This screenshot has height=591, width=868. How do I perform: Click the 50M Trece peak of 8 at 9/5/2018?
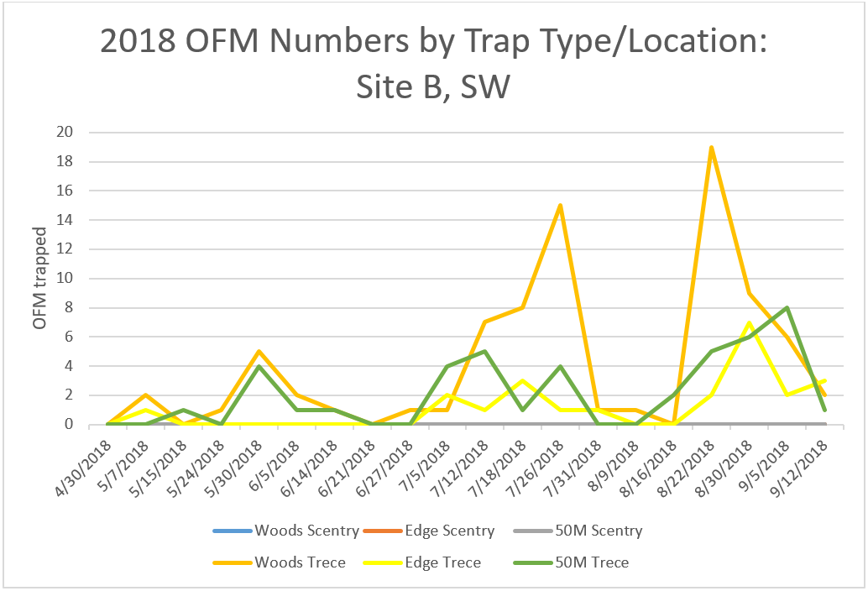(786, 308)
